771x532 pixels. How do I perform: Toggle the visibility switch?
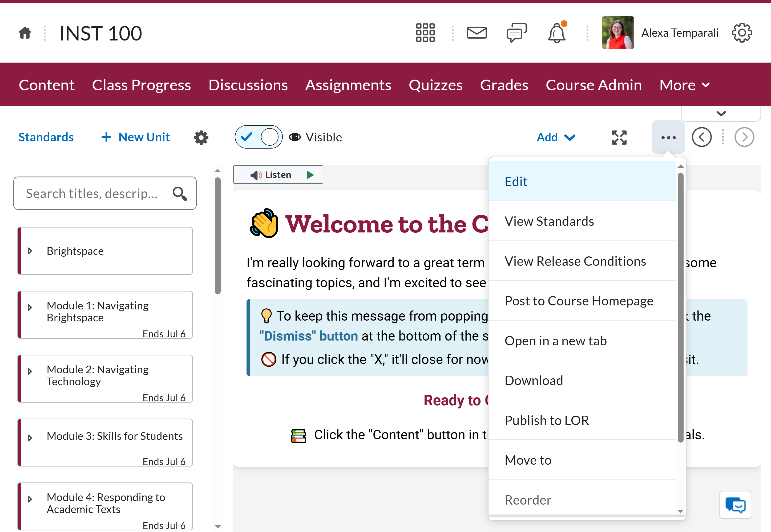pos(259,137)
